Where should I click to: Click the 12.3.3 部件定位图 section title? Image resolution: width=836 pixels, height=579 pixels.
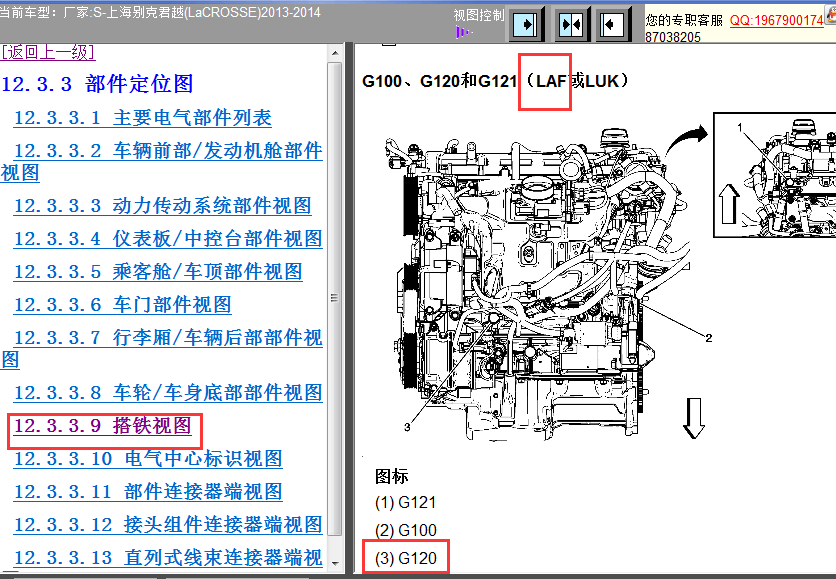click(x=97, y=84)
